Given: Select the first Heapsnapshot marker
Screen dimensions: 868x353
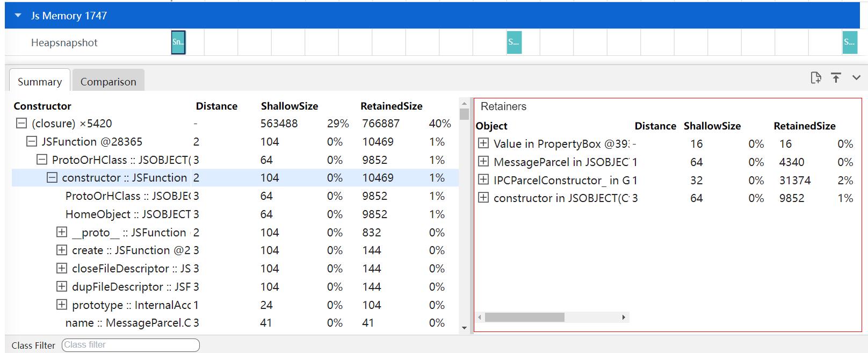Looking at the screenshot, I should (x=178, y=42).
